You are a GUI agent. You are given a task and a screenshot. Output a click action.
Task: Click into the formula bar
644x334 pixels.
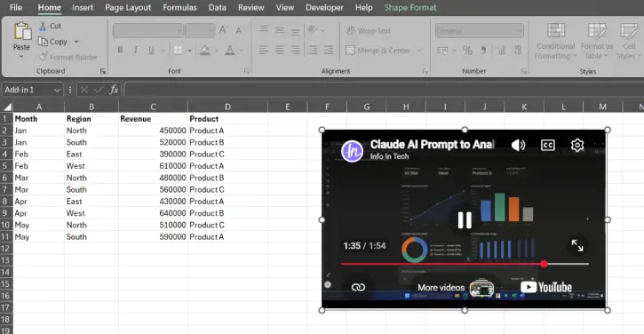point(384,90)
